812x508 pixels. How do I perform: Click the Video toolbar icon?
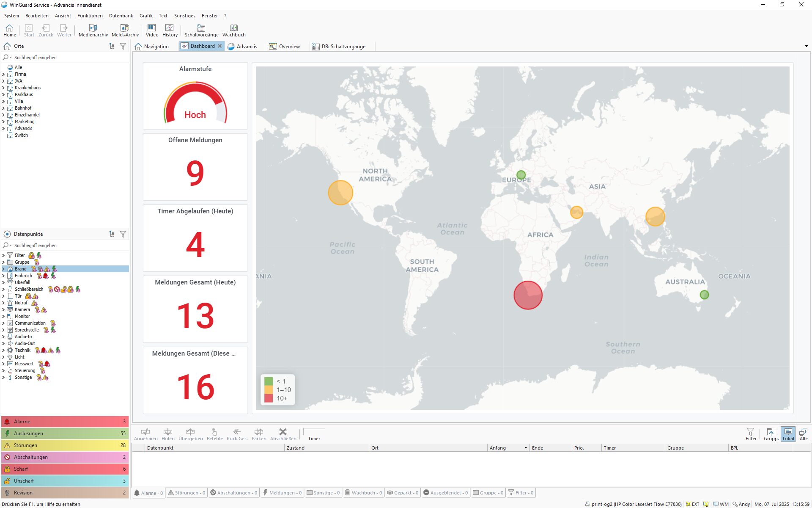pos(151,30)
